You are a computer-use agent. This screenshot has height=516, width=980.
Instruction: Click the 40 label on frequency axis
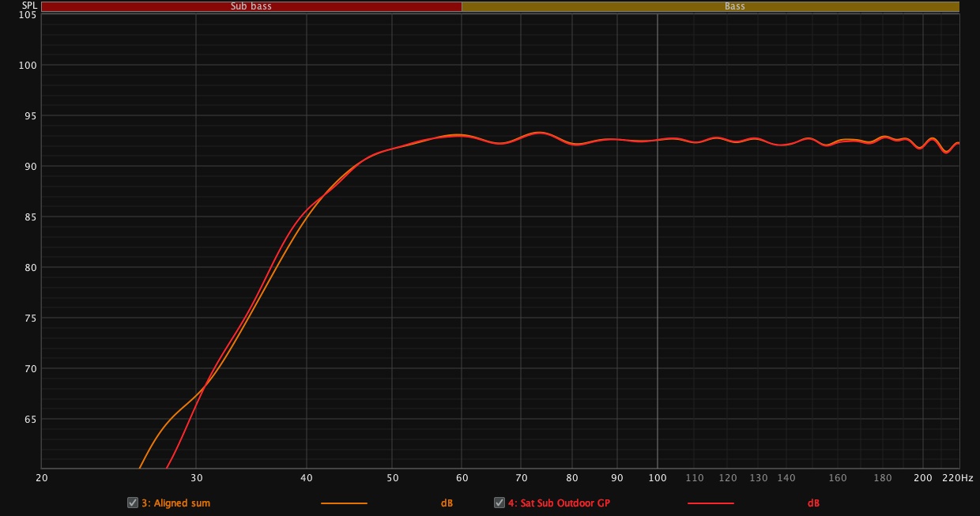[x=307, y=478]
